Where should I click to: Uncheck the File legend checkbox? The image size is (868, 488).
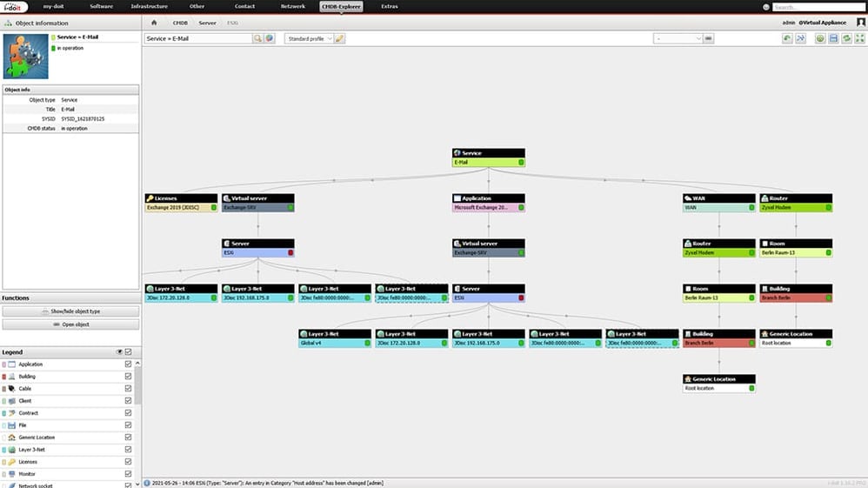(129, 424)
